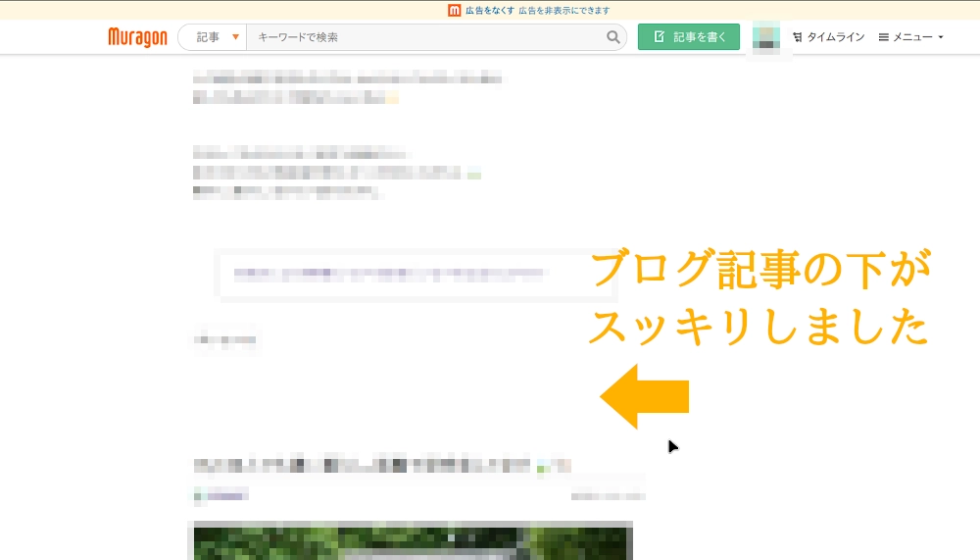Image resolution: width=980 pixels, height=560 pixels.
Task: Expand the 記事 search category dropdown
Action: tap(213, 37)
